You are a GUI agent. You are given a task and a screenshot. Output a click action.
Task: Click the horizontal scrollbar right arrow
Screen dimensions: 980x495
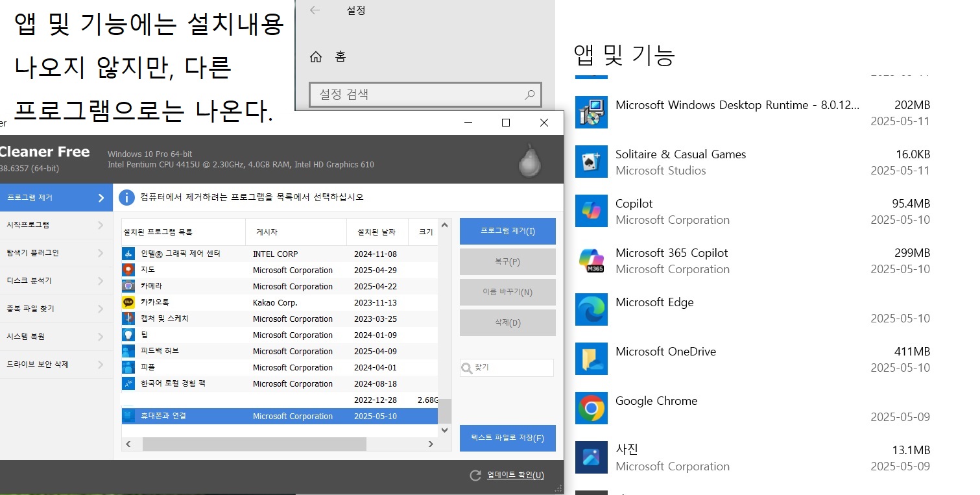(431, 444)
